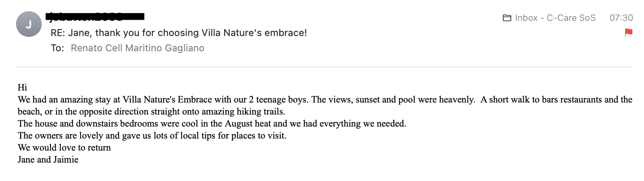Click the sentence about the lovely owners
The width and height of the screenshot is (644, 181).
click(x=152, y=135)
